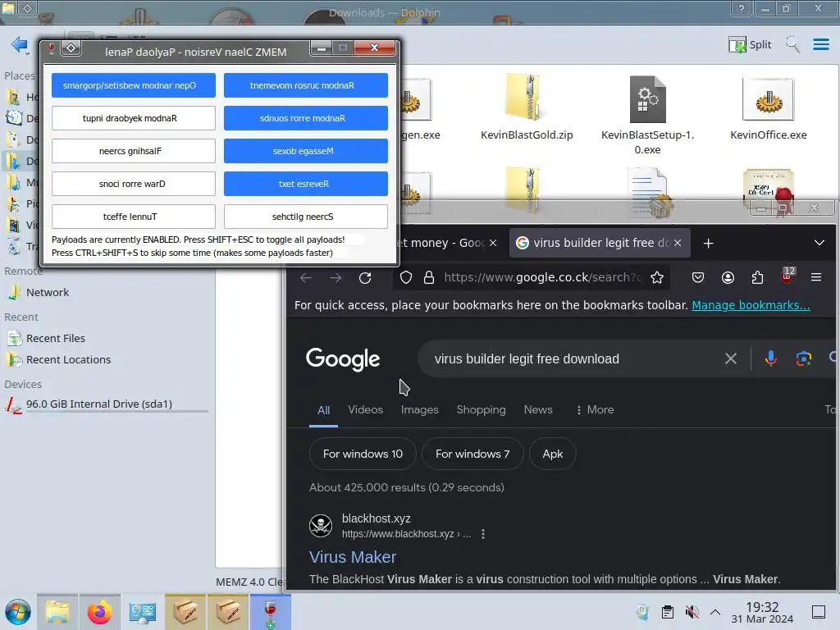Toggle the muted volume tray icon
Viewport: 840px width, 630px height.
pyautogui.click(x=692, y=612)
